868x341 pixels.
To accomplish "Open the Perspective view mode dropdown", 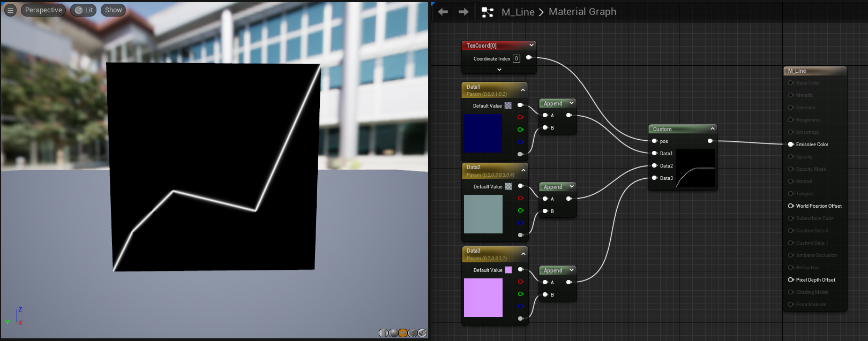I will coord(43,10).
